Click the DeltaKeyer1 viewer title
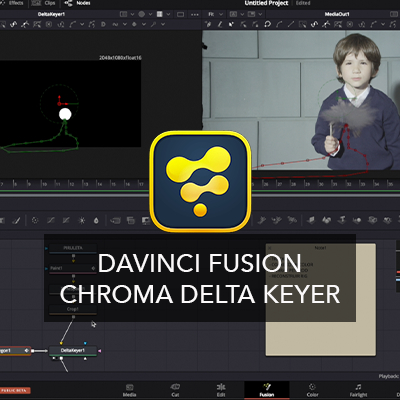 (x=51, y=14)
